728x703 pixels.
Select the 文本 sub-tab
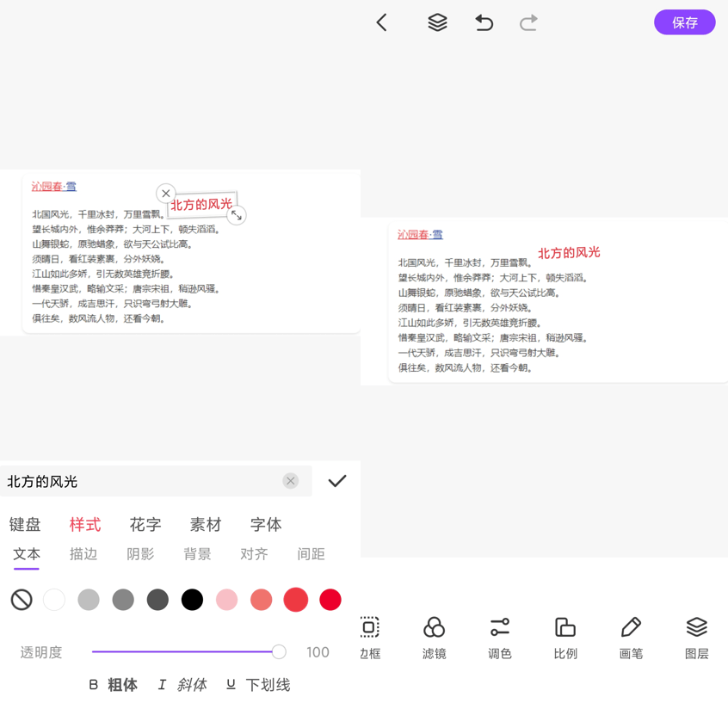(x=27, y=554)
